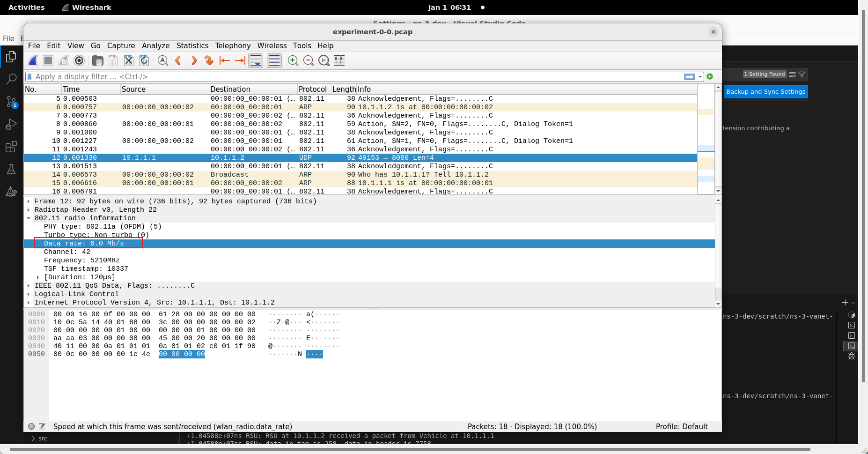The height and width of the screenshot is (454, 868).
Task: Select the Frequency: 5210MHz detail line
Action: click(x=81, y=260)
